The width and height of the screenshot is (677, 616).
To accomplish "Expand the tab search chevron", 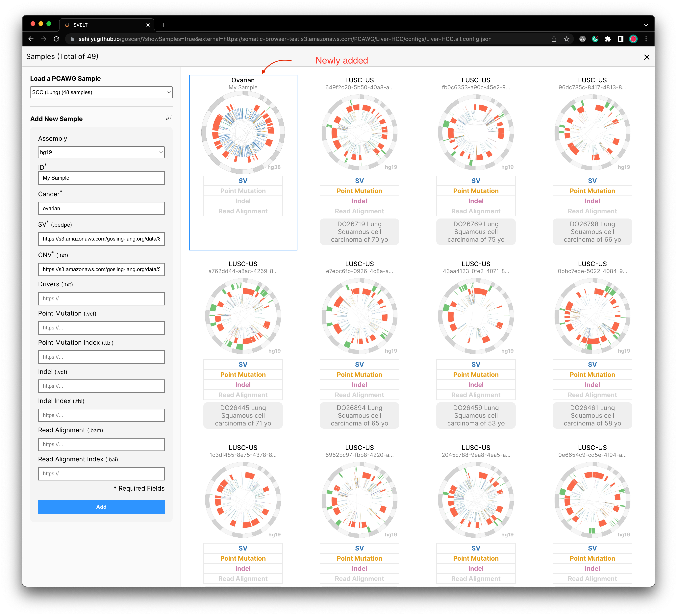I will tap(646, 25).
